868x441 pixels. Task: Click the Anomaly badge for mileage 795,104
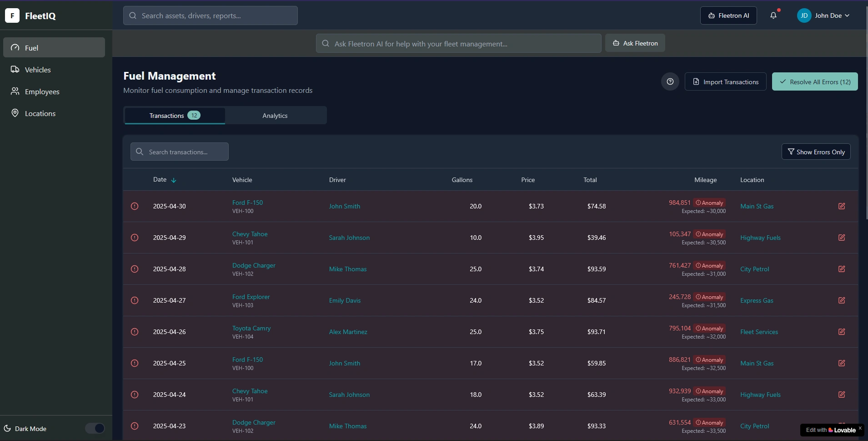point(709,329)
